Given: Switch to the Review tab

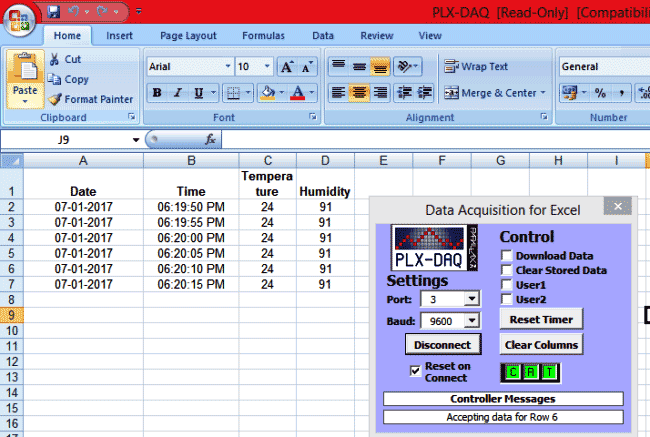Looking at the screenshot, I should tap(376, 36).
